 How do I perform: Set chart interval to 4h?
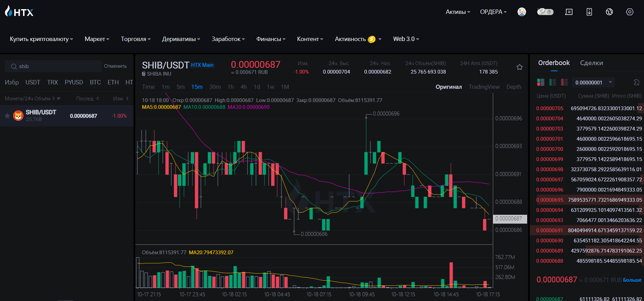[244, 87]
